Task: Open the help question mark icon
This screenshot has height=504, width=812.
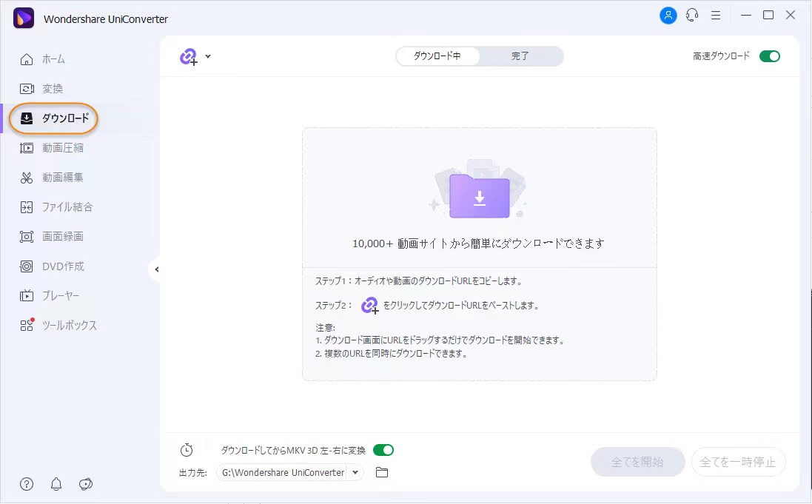Action: coord(27,484)
